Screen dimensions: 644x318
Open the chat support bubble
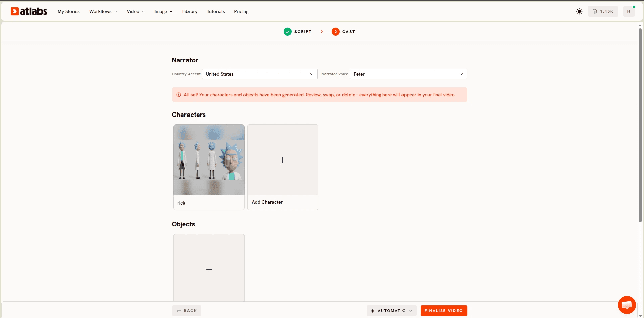627,305
